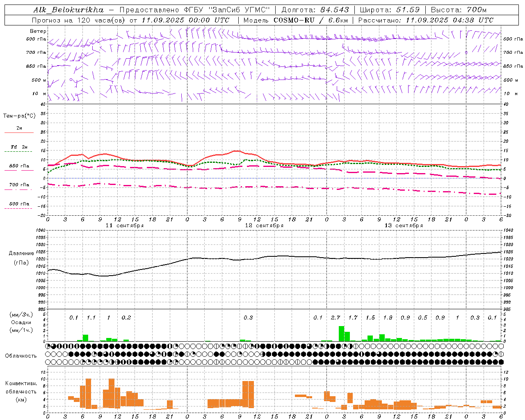Click the 3-hour precipitation value 1.9
Image resolution: width=525 pixels, height=420 pixels.
[388, 318]
